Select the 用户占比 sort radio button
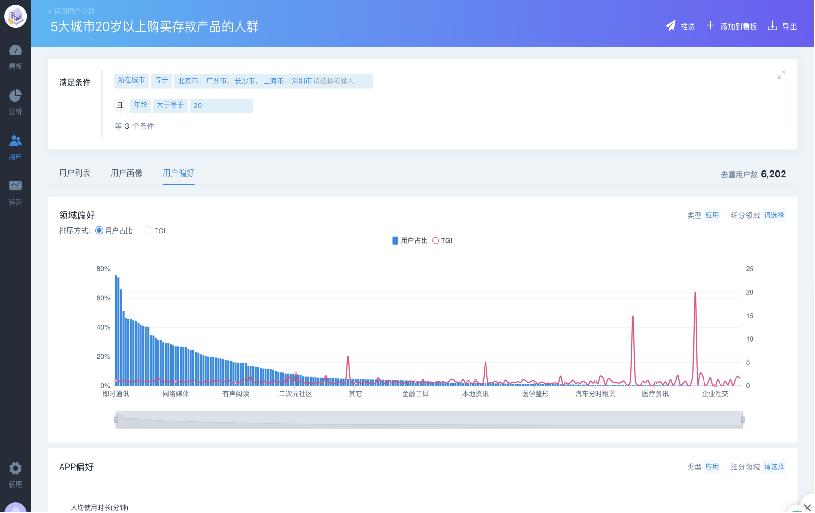The width and height of the screenshot is (815, 513). pos(99,230)
